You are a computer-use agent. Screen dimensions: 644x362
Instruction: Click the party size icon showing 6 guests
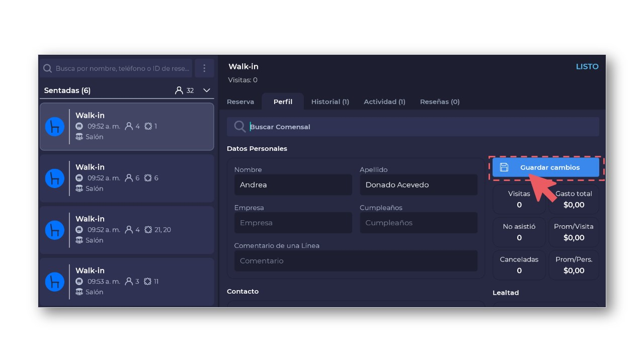(x=129, y=178)
